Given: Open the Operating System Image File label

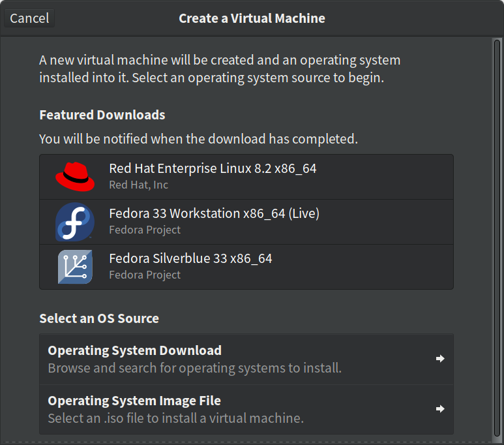Looking at the screenshot, I should (134, 401).
